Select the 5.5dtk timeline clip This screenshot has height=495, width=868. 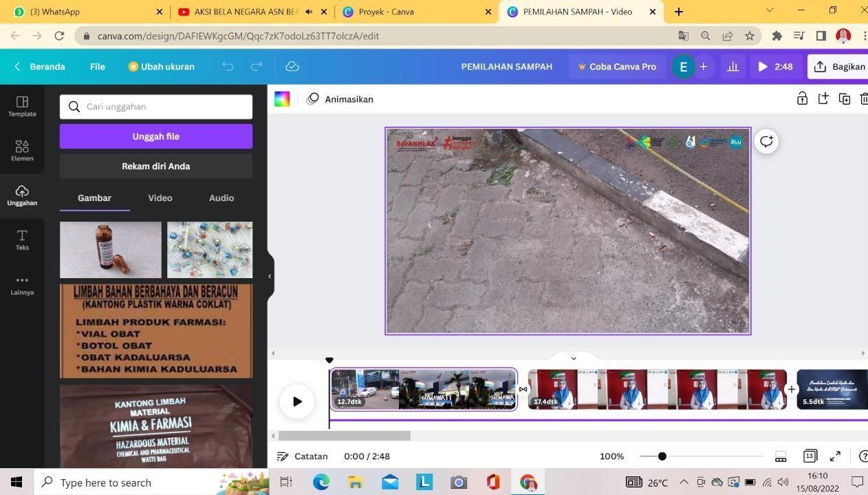pyautogui.click(x=832, y=389)
